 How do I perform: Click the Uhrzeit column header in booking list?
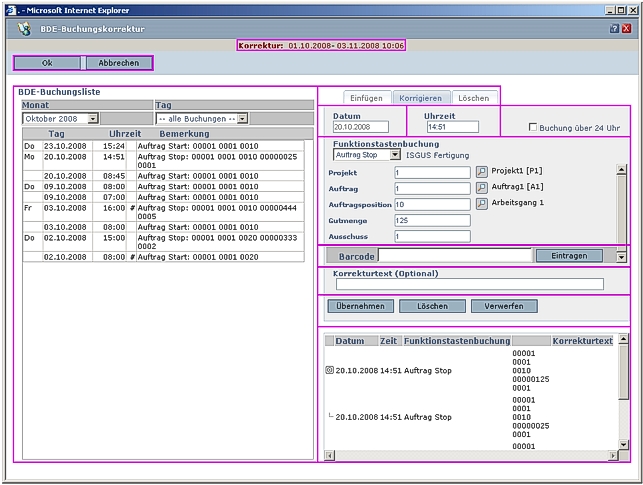[125, 134]
